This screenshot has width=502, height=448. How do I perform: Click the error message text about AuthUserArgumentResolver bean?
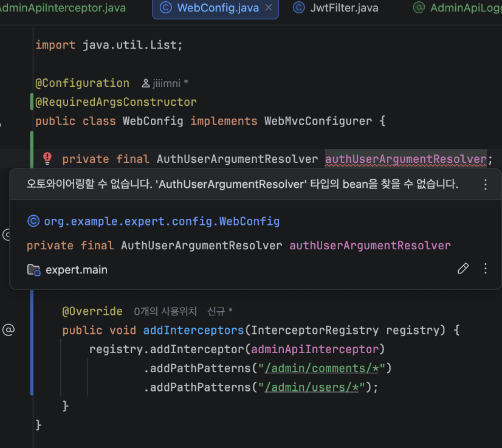point(242,184)
